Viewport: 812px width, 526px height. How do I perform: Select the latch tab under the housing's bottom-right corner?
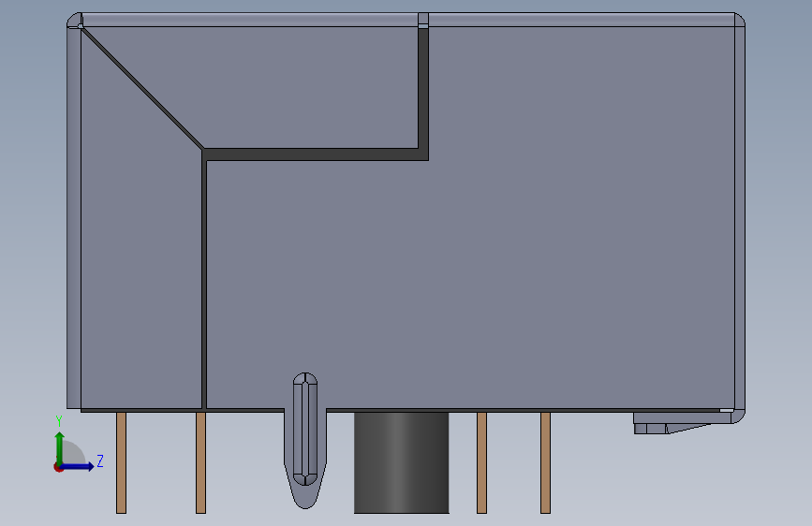point(673,423)
